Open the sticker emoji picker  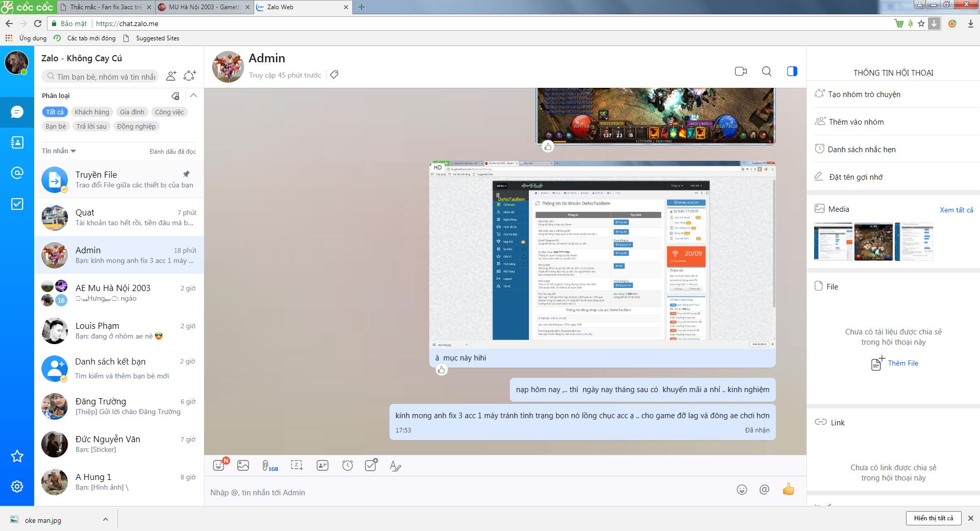coord(219,465)
